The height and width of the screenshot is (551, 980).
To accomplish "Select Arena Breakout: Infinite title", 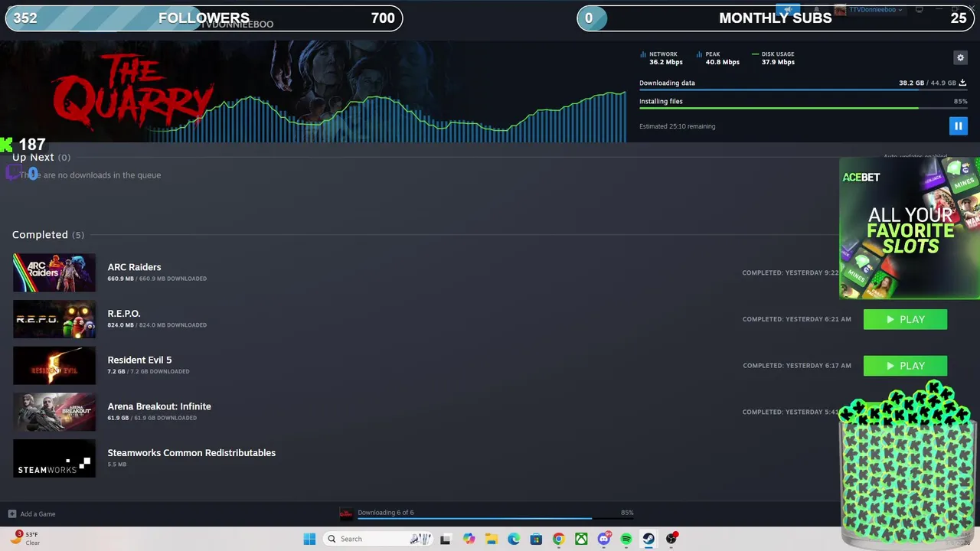I will point(159,406).
